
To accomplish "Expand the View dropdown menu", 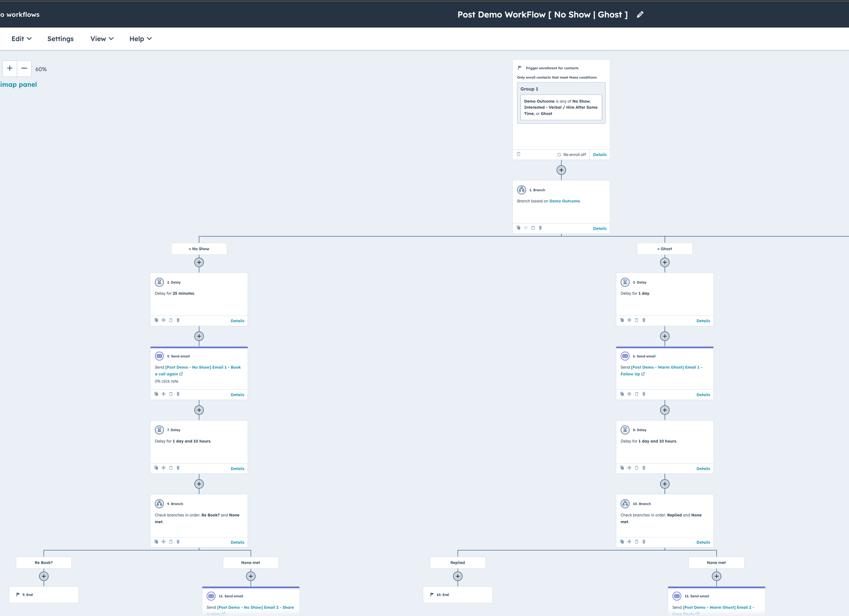I will pos(102,39).
